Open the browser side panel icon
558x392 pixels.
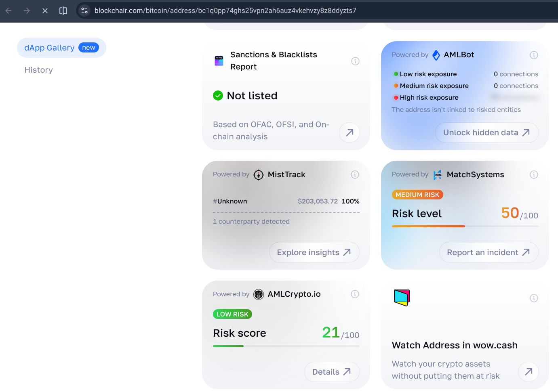63,10
